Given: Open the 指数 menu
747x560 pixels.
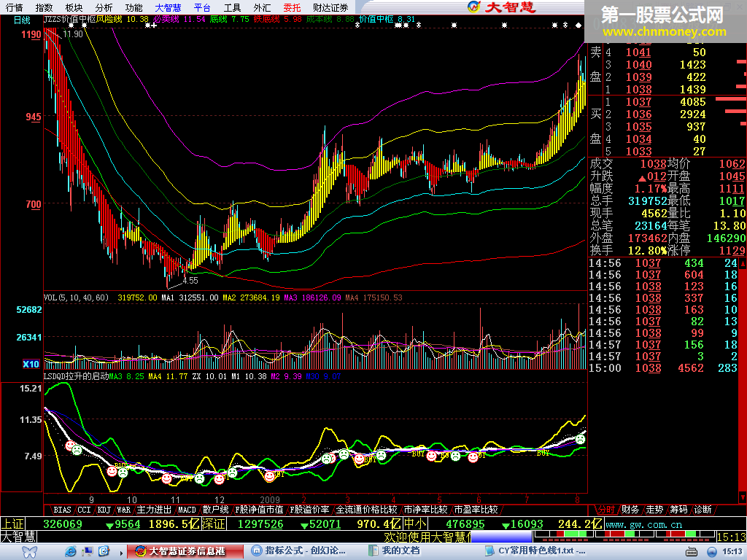Looking at the screenshot, I should click(44, 7).
